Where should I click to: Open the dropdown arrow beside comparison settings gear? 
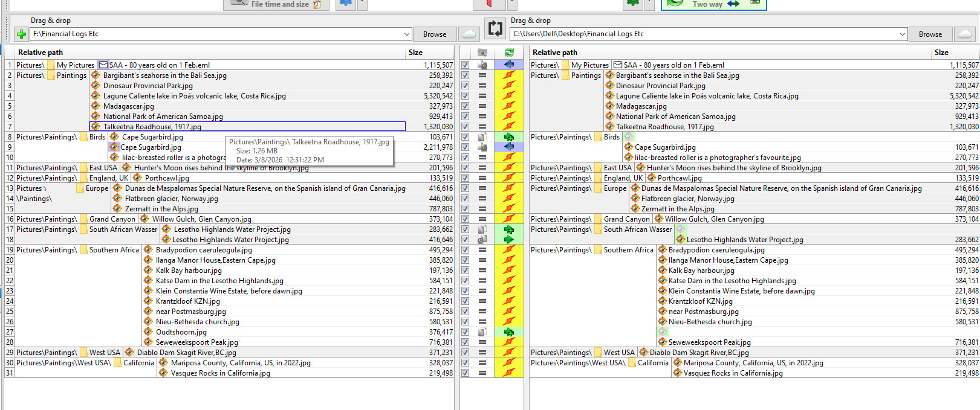pyautogui.click(x=362, y=4)
